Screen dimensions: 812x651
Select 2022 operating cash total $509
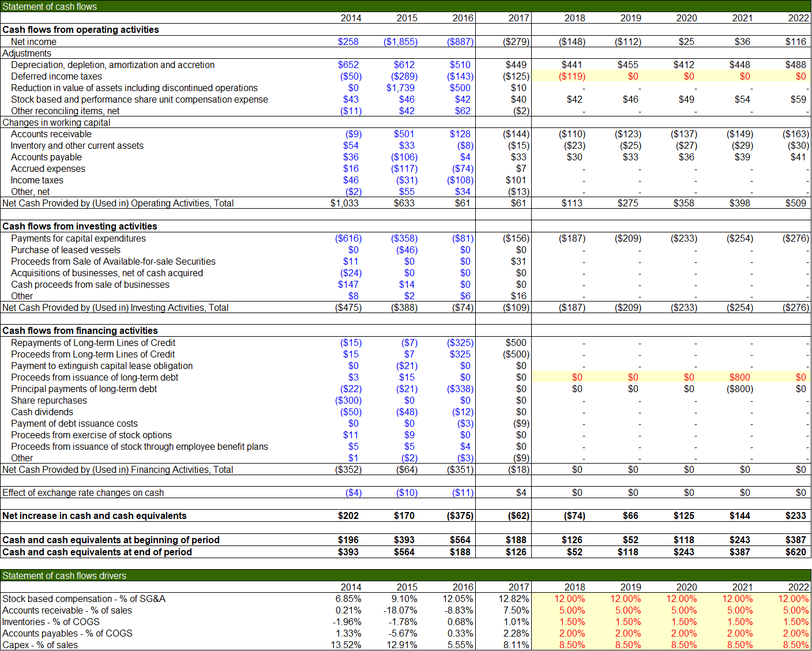click(x=795, y=203)
